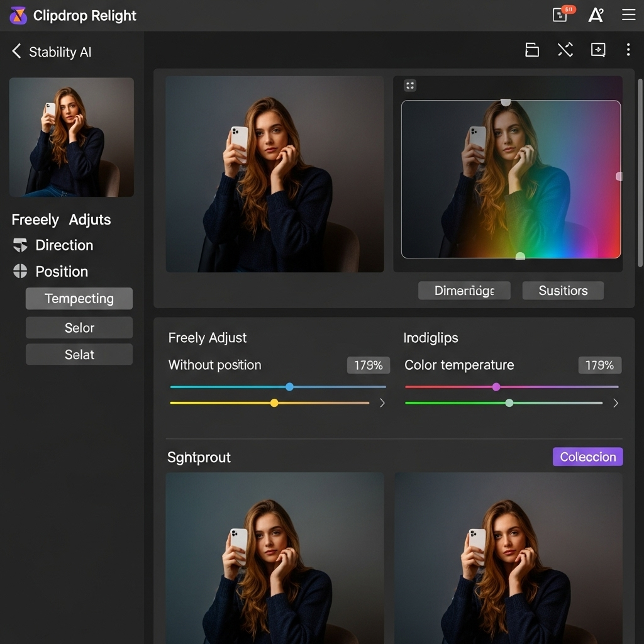Click the green slider handle
This screenshot has width=644, height=644.
tap(509, 403)
